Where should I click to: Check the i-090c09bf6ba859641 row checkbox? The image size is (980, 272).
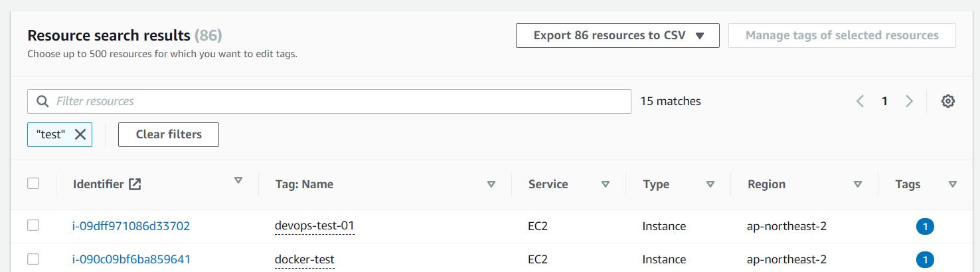(33, 259)
